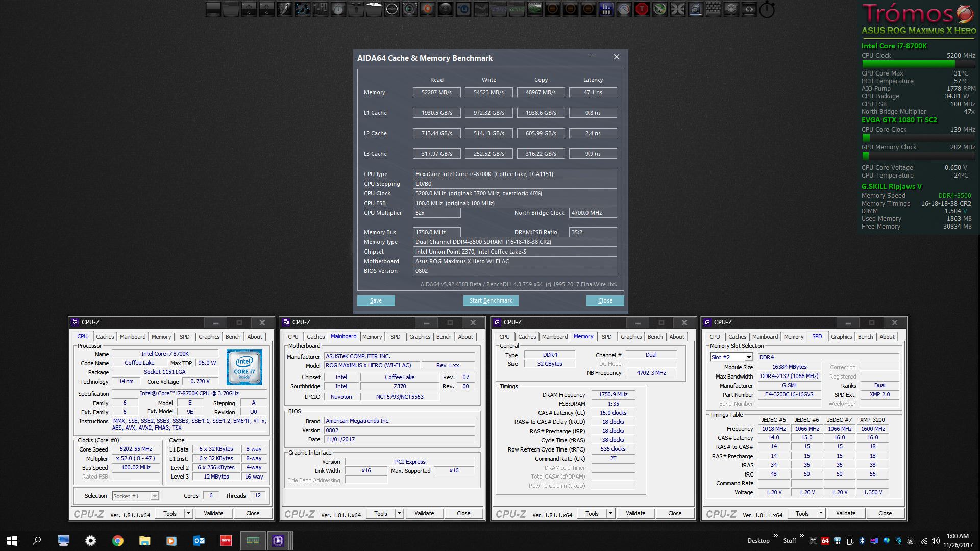Expand Tools dropdown arrow in CPU-Z Memory window

(x=610, y=513)
